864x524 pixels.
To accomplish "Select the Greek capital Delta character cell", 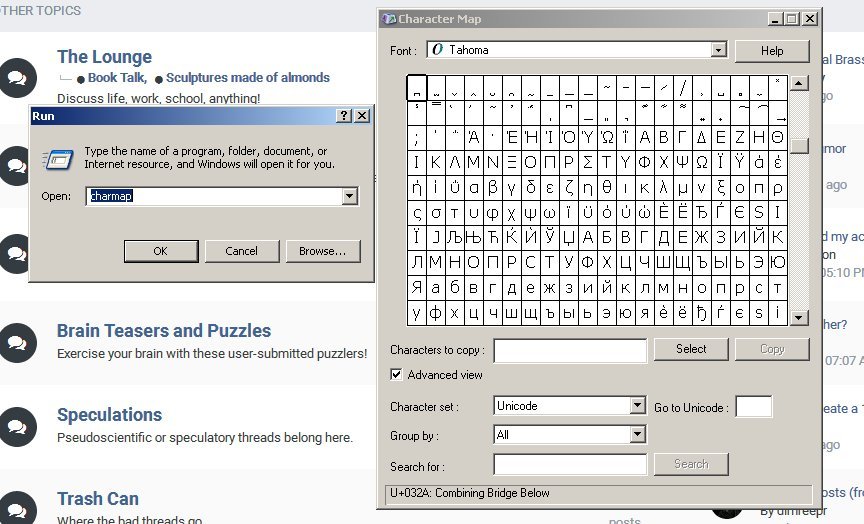I will coord(701,137).
